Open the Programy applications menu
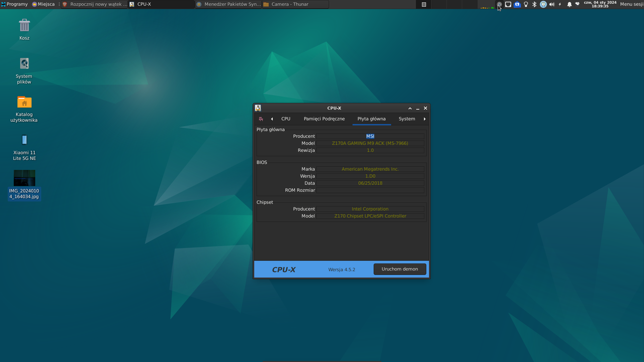The image size is (644, 362). [15, 4]
